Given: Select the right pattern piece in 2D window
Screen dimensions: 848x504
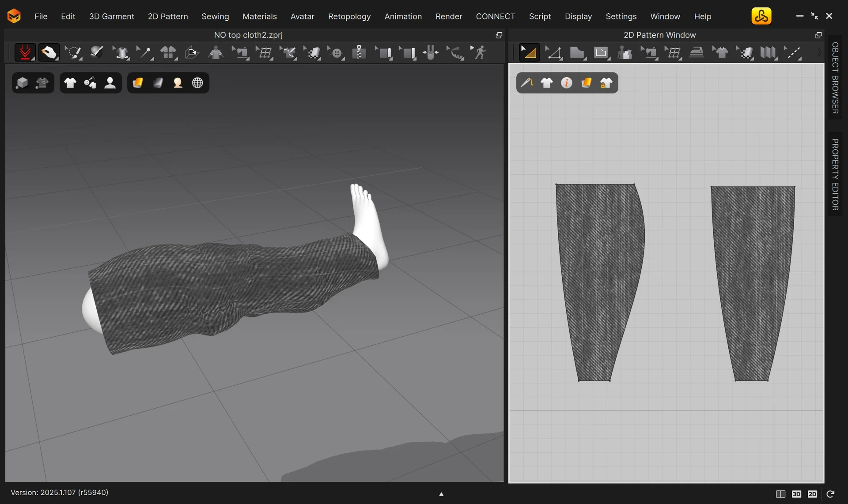Looking at the screenshot, I should (x=753, y=282).
